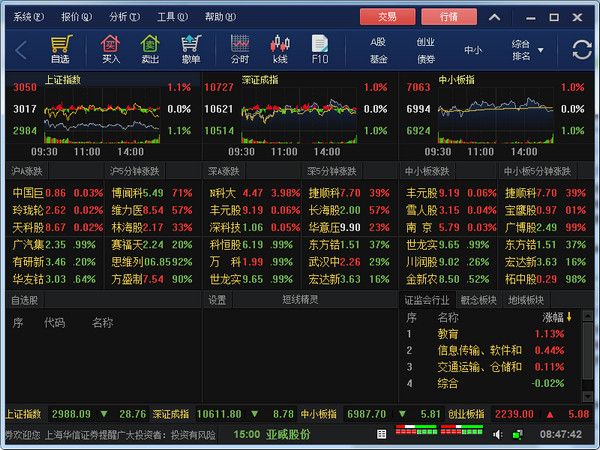
Task: Go back using the left arrow
Action: pyautogui.click(x=20, y=49)
